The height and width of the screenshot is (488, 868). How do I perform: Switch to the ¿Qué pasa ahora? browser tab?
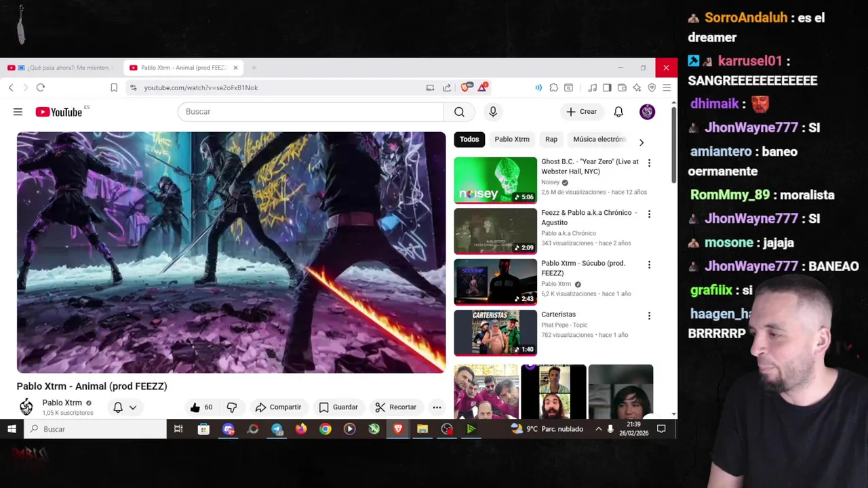[x=62, y=68]
